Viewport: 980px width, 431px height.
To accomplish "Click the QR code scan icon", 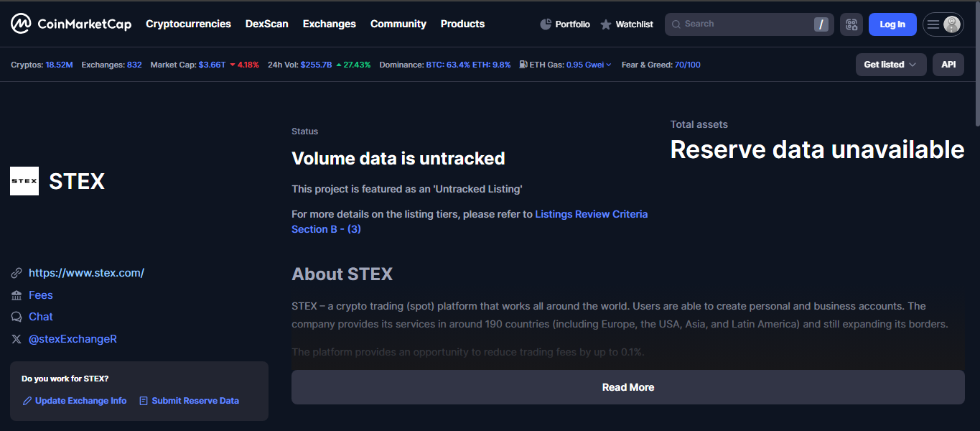I will [851, 24].
